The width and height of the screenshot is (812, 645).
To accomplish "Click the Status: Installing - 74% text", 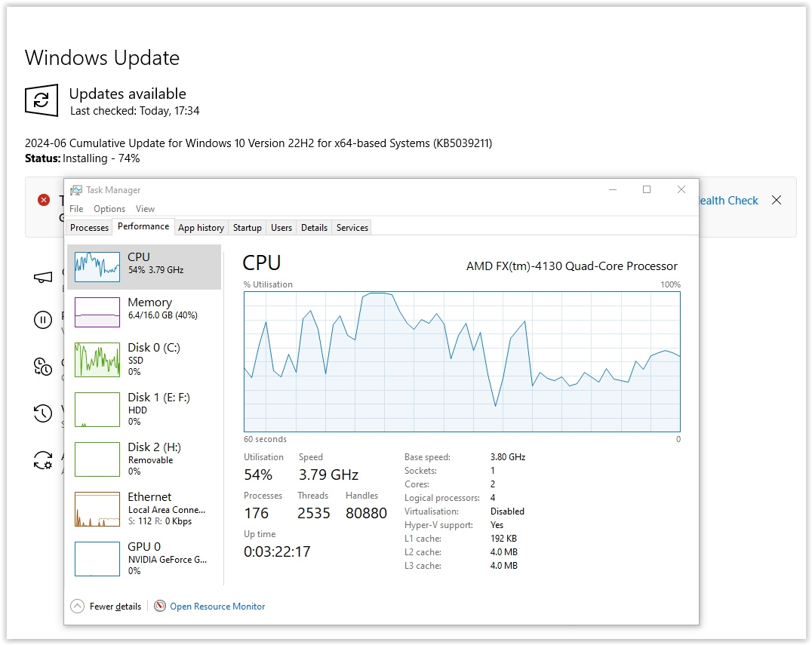I will pyautogui.click(x=82, y=158).
